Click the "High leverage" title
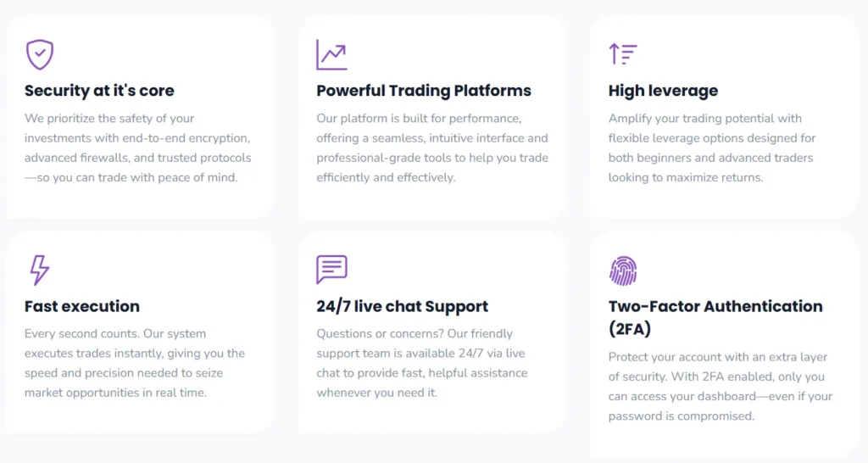This screenshot has height=463, width=868. (663, 91)
